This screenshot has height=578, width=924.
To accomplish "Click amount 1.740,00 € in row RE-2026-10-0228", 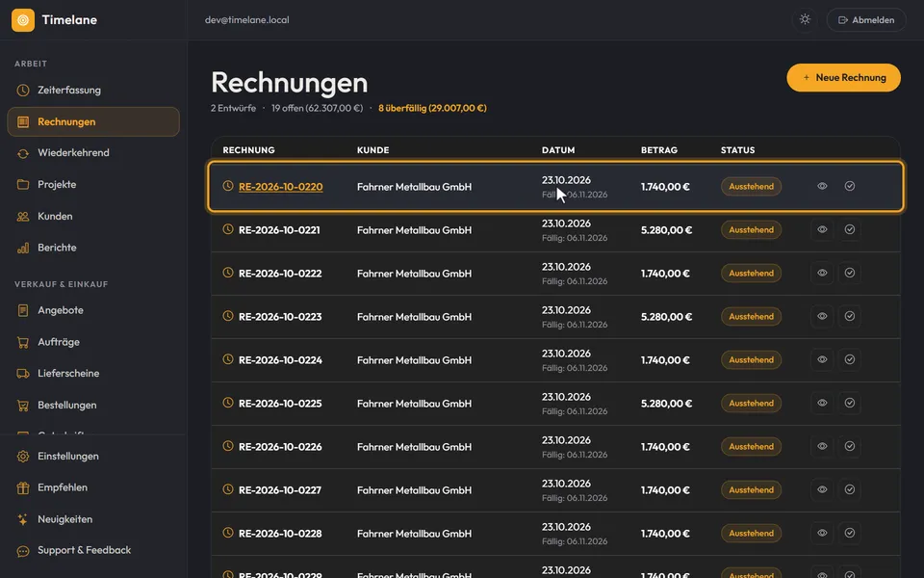I will [665, 534].
